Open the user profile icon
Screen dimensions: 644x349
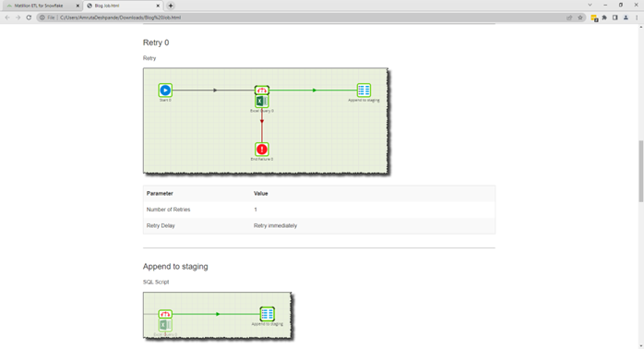coord(626,18)
